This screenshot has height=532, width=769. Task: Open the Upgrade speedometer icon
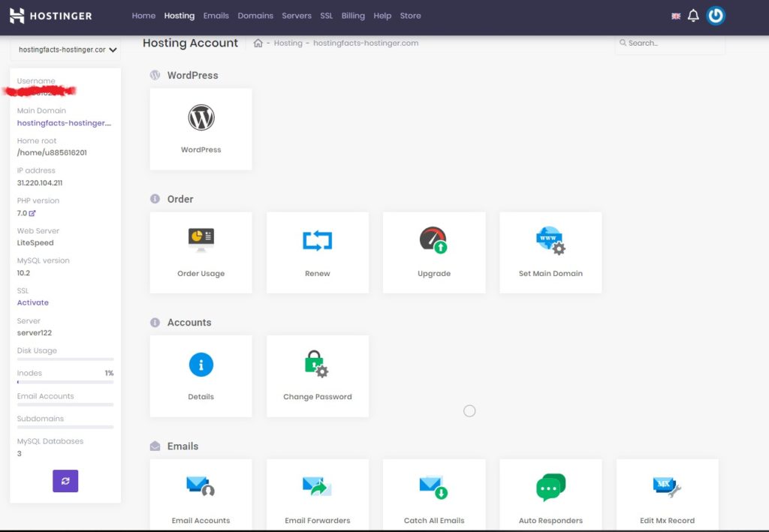coord(433,240)
